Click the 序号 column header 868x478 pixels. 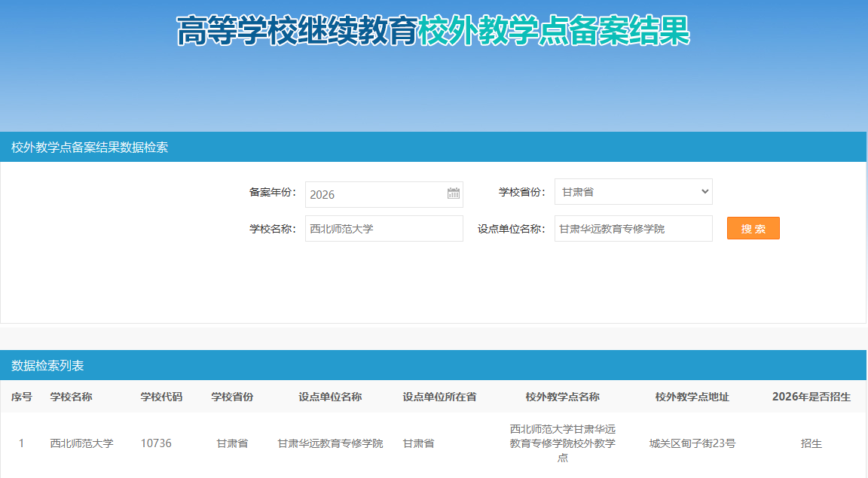(x=22, y=397)
